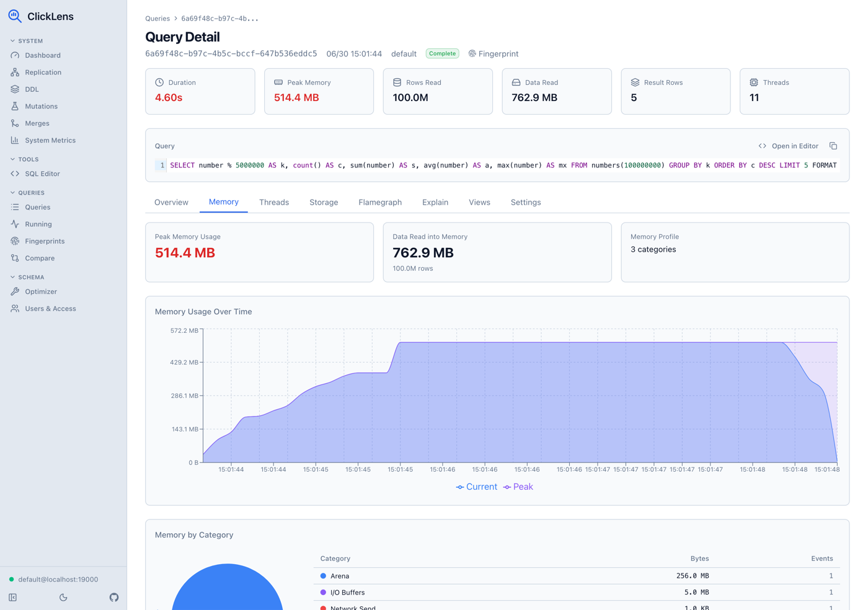This screenshot has width=868, height=610.
Task: Open the Storage tab
Action: (324, 202)
